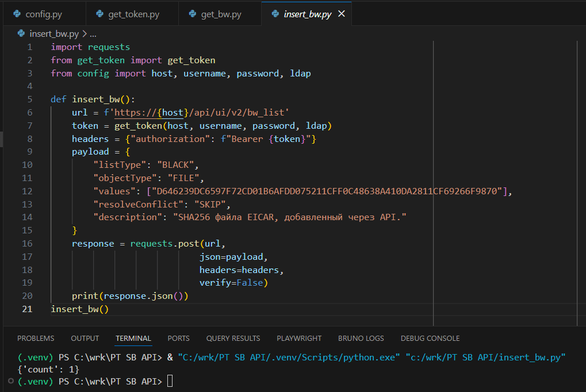
Task: Open the BRUNO LOGS panel tab
Action: [x=361, y=338]
